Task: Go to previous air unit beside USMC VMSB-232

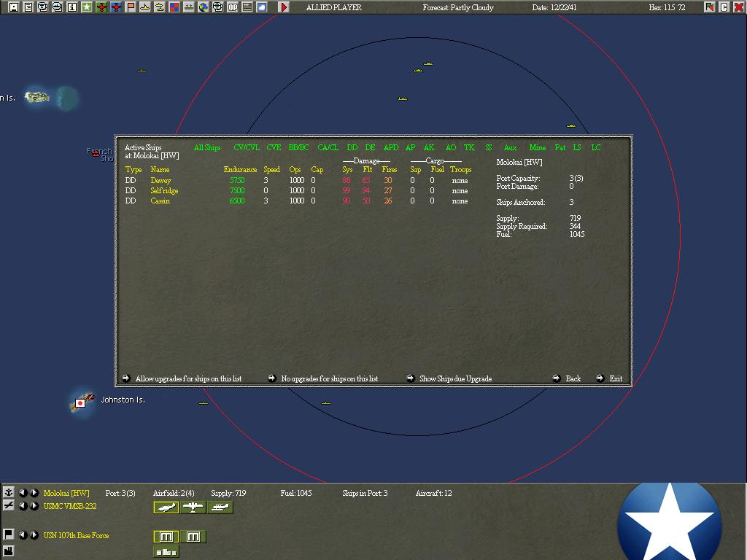Action: point(23,506)
